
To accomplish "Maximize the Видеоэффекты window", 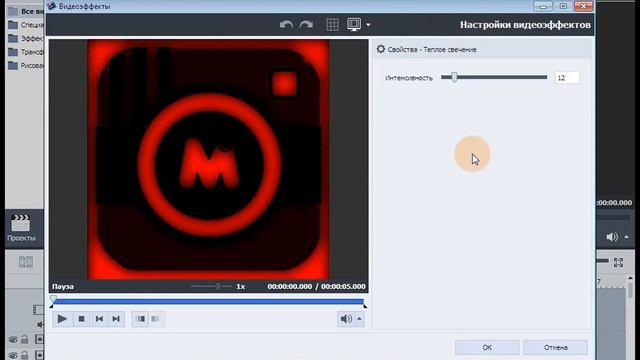I will point(563,6).
